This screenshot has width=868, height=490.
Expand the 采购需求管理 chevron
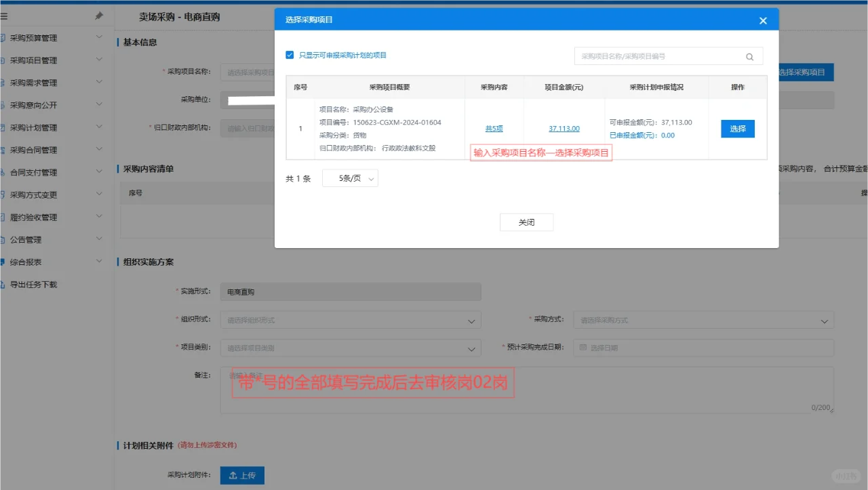coord(99,82)
